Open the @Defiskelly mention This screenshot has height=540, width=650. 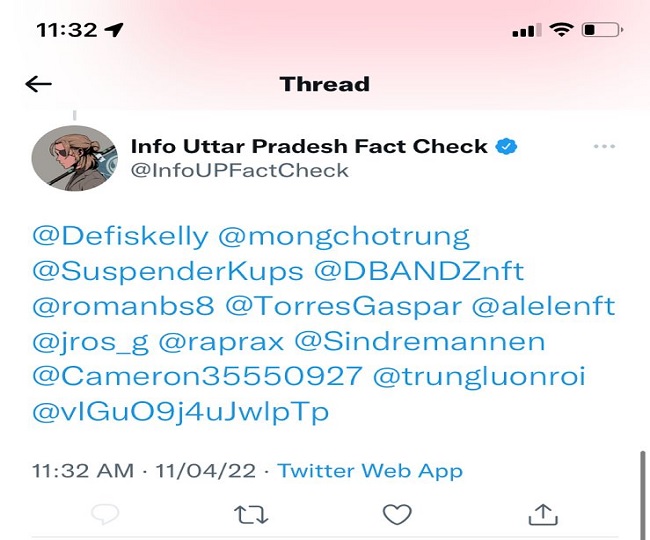pos(121,237)
